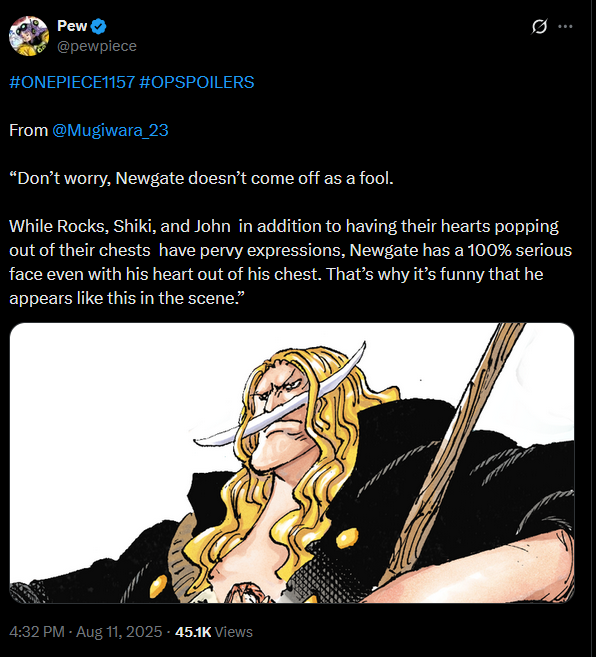Screen dimensions: 596x657
Task: Click the 45.1K view count number
Action: pyautogui.click(x=193, y=632)
